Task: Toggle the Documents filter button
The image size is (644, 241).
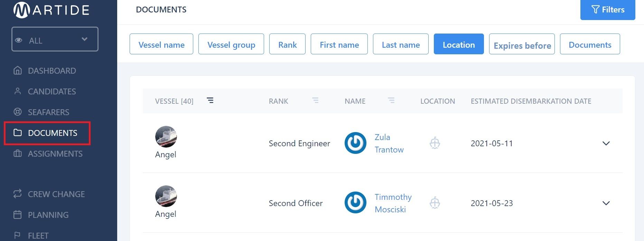Action: 590,44
